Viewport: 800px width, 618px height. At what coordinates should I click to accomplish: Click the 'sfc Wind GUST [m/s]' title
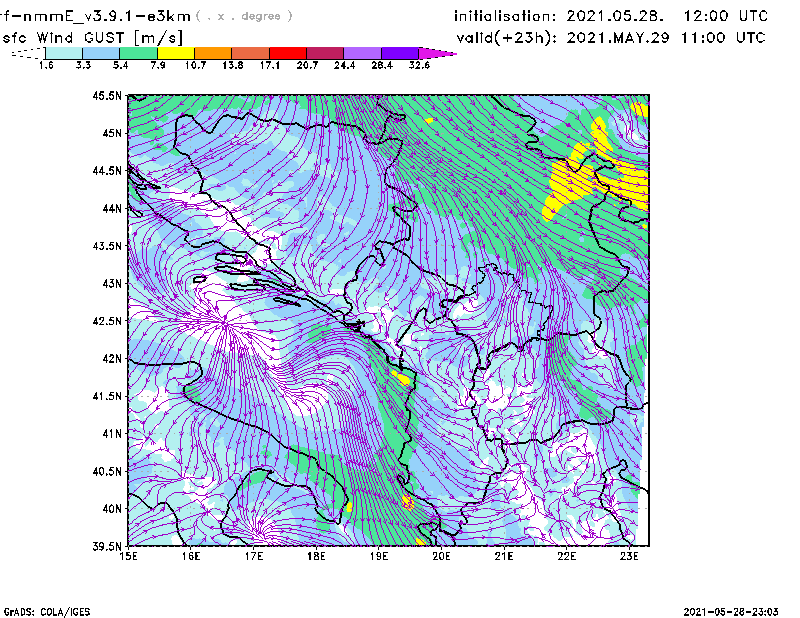click(92, 38)
